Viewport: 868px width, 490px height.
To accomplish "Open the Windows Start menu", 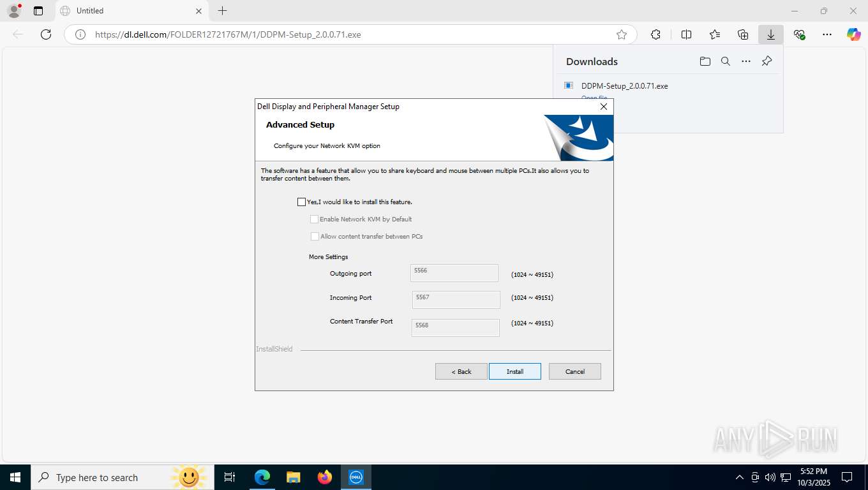I will (15, 477).
